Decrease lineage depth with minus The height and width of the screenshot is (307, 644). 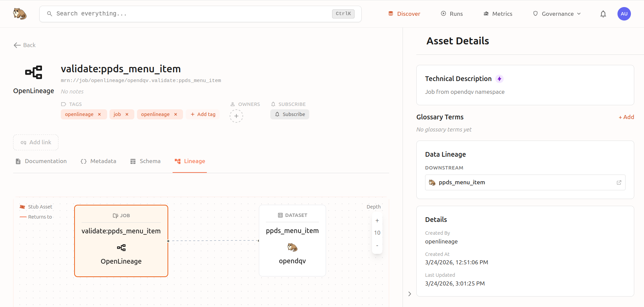tap(377, 245)
